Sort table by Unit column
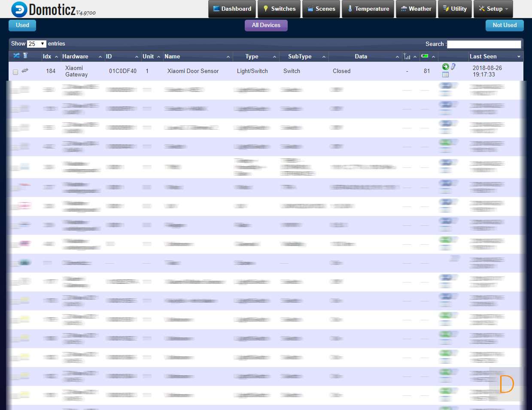The image size is (532, 410). coord(152,56)
